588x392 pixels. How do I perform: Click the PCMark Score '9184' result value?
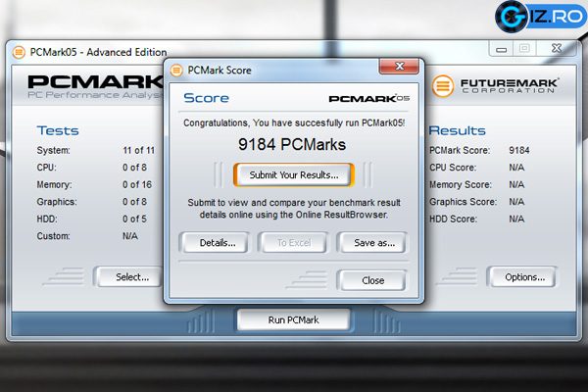(x=519, y=150)
